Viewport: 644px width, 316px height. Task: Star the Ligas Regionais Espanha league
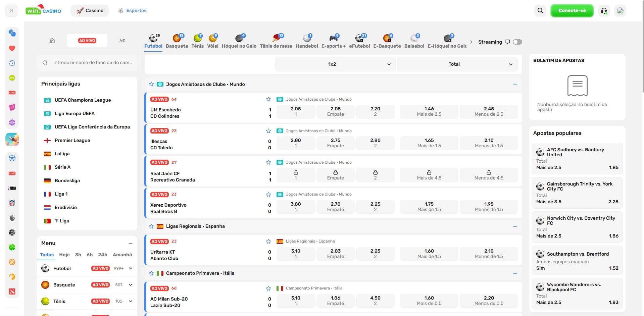151,226
